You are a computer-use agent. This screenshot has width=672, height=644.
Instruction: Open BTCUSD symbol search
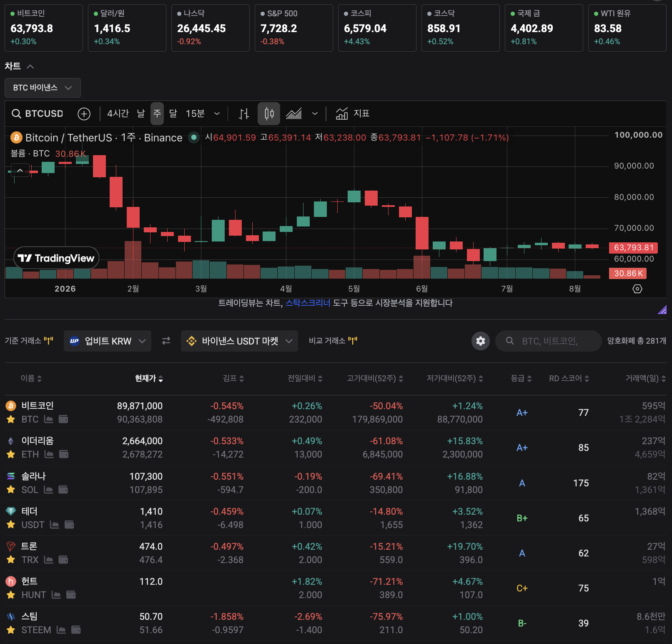pos(38,113)
